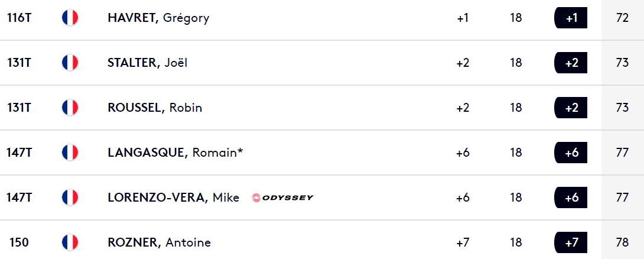This screenshot has height=259, width=644.
Task: Open LORENZO-VERA, Mike player profile
Action: [x=173, y=198]
